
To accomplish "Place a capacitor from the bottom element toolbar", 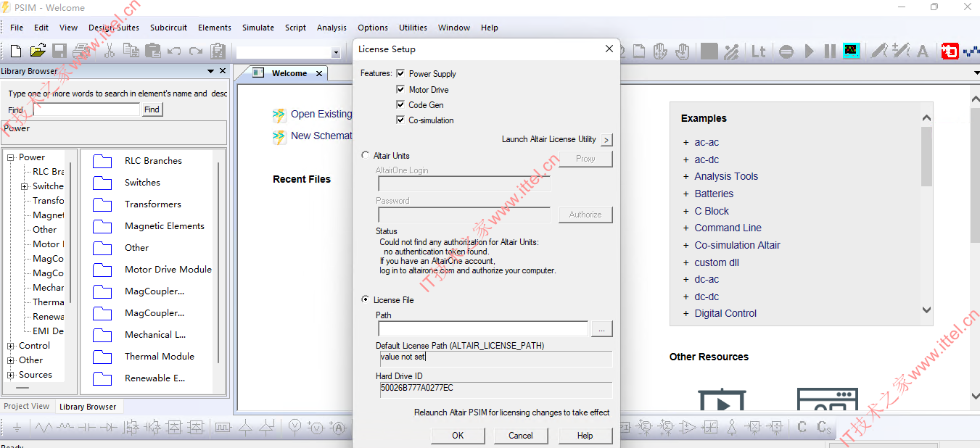I will pos(87,427).
